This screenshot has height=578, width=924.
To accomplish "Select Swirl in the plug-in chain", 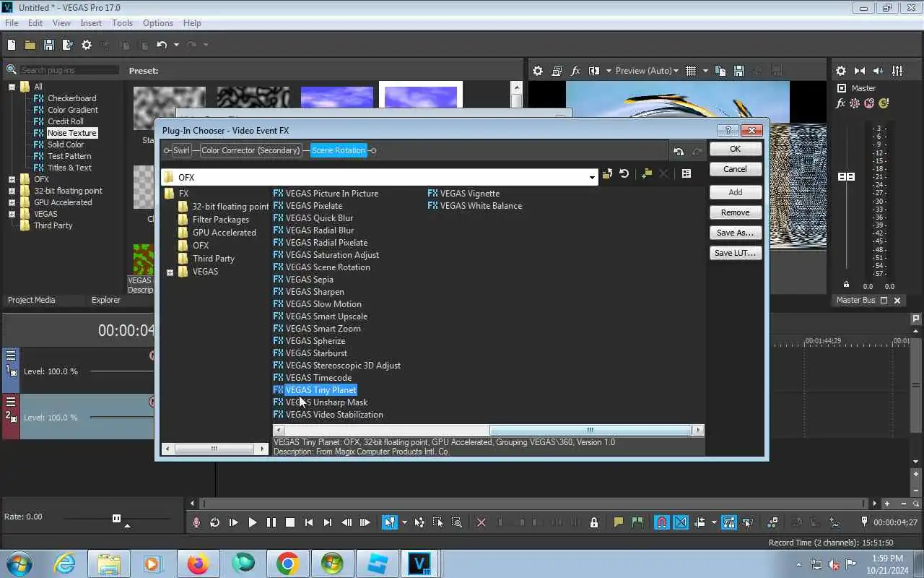I will [181, 150].
